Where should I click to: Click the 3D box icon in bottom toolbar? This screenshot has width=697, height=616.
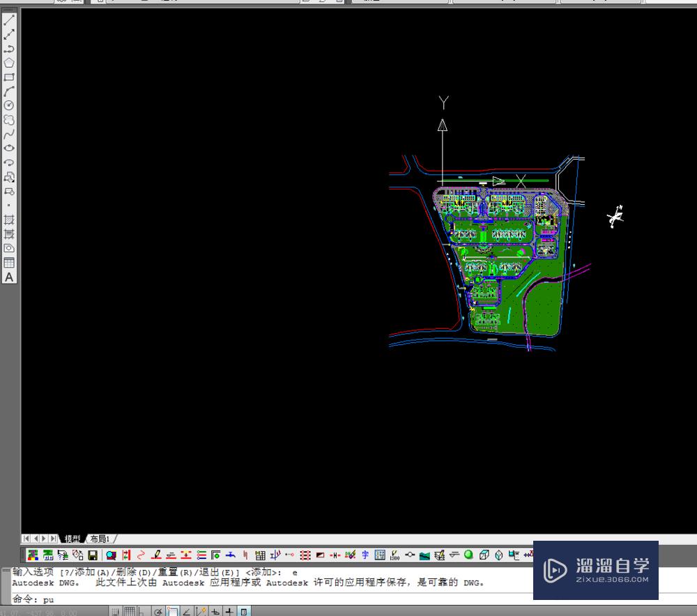point(484,555)
